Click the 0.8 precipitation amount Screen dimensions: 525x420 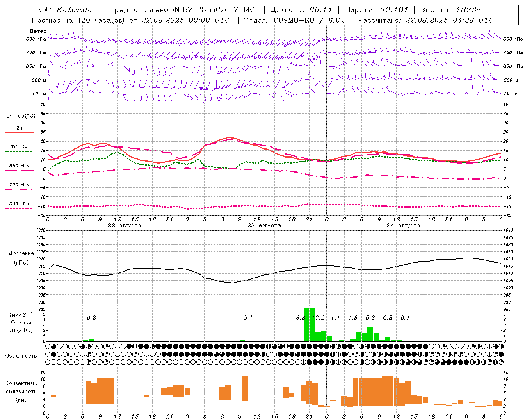[388, 317]
